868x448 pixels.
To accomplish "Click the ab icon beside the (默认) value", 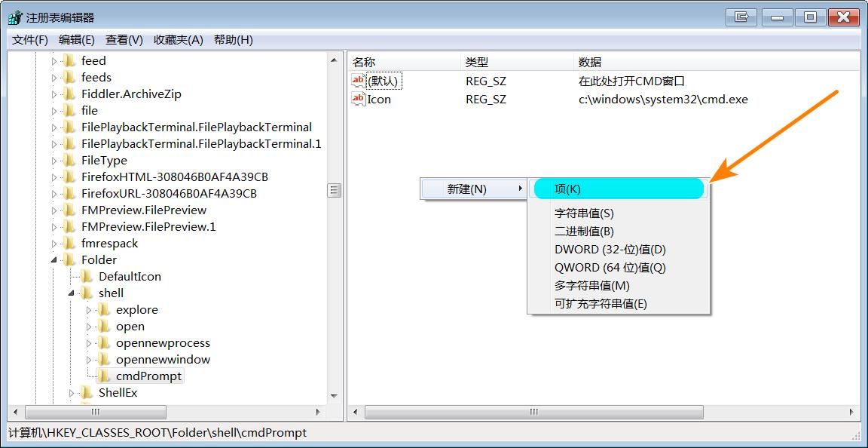I will (x=357, y=80).
